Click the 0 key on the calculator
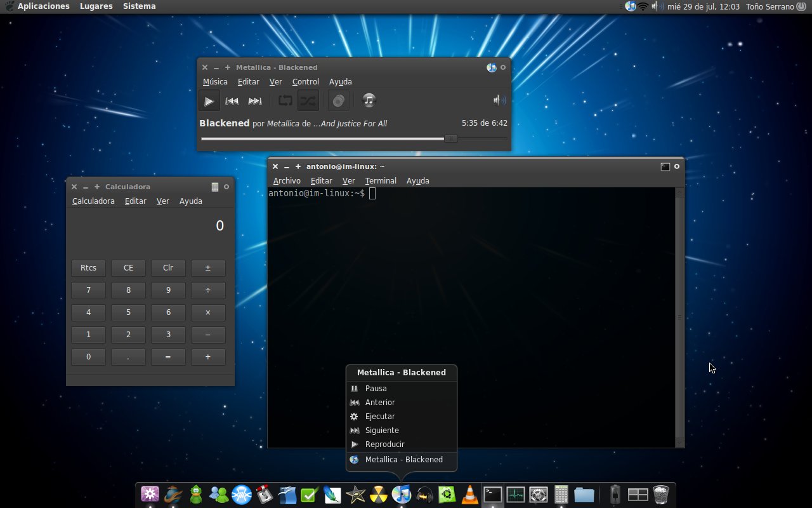The width and height of the screenshot is (812, 508). click(88, 357)
